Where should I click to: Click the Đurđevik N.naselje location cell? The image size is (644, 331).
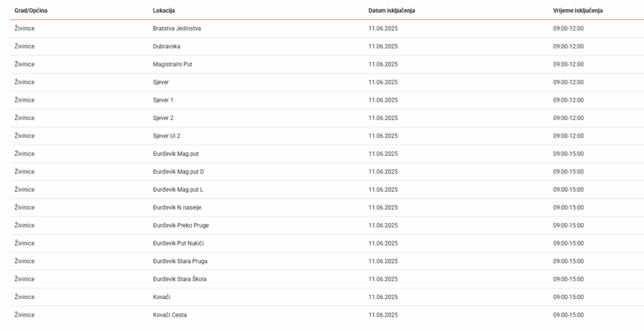pos(177,207)
